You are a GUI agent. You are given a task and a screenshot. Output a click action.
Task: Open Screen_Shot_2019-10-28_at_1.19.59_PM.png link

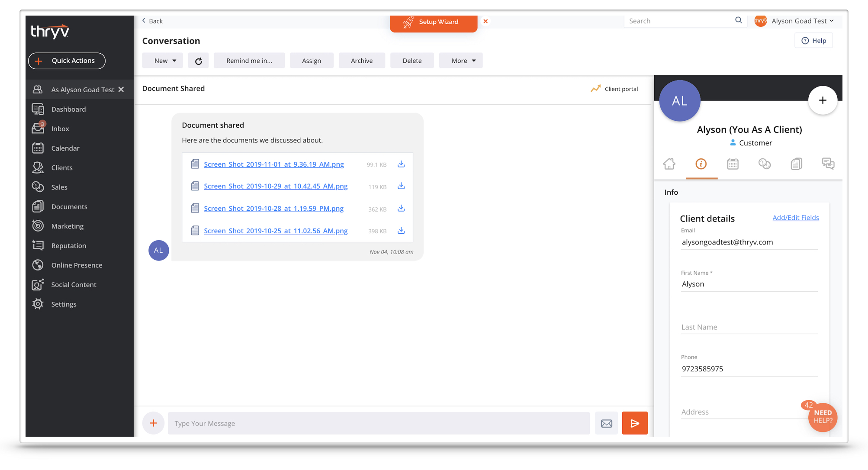[x=273, y=209]
